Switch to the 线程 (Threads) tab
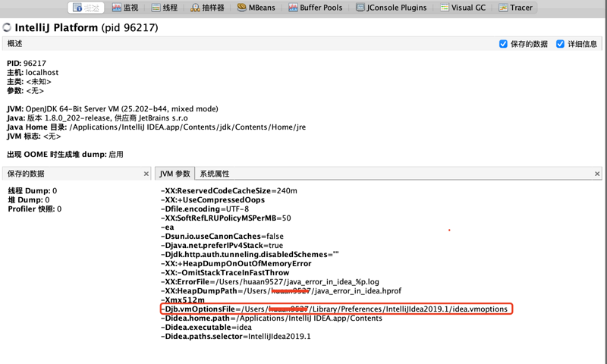Image resolution: width=607 pixels, height=364 pixels. point(164,8)
